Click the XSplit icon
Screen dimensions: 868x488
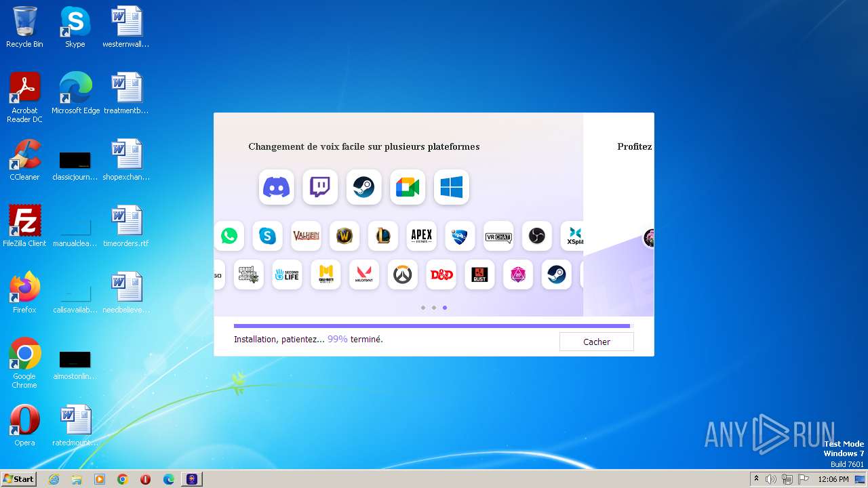572,236
